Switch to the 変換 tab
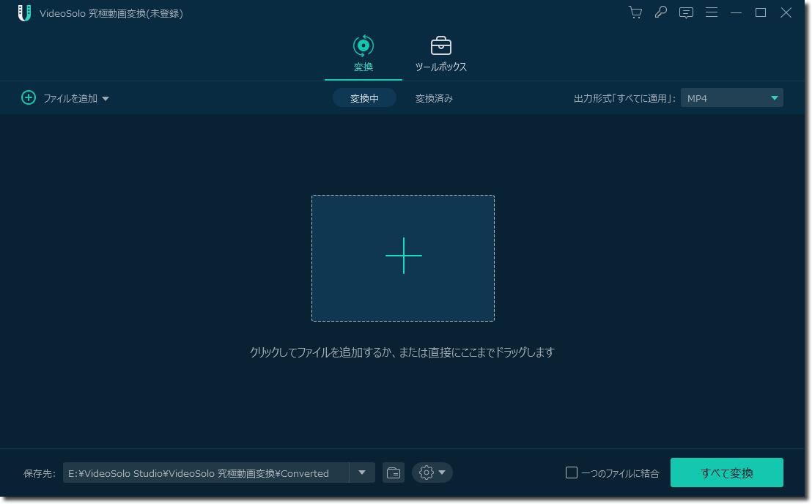The height and width of the screenshot is (504, 812). point(363,54)
